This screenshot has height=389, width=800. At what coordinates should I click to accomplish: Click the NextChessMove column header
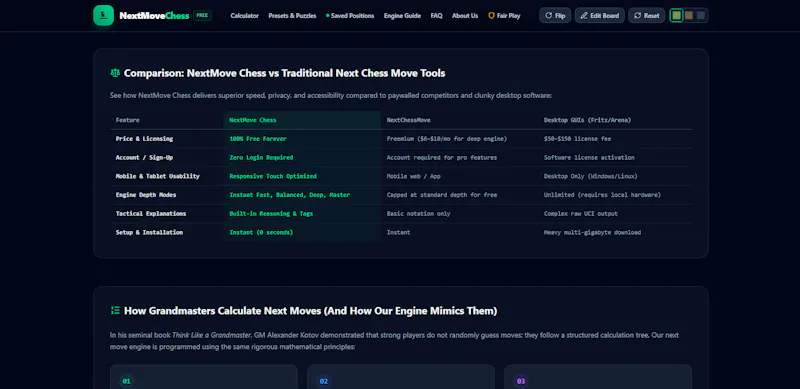408,120
